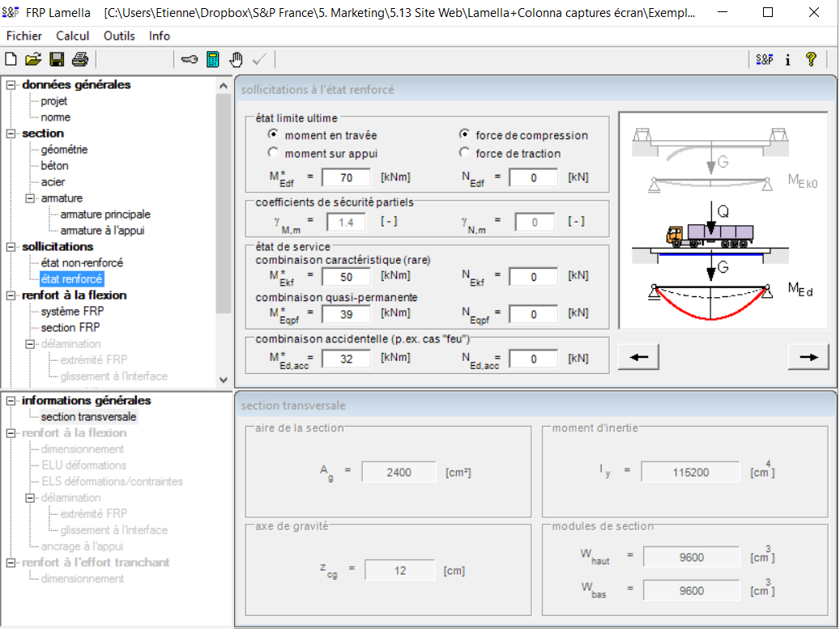Screen dimensions: 840x629
Task: Select the 'moment sur appui' radio button
Action: point(273,153)
